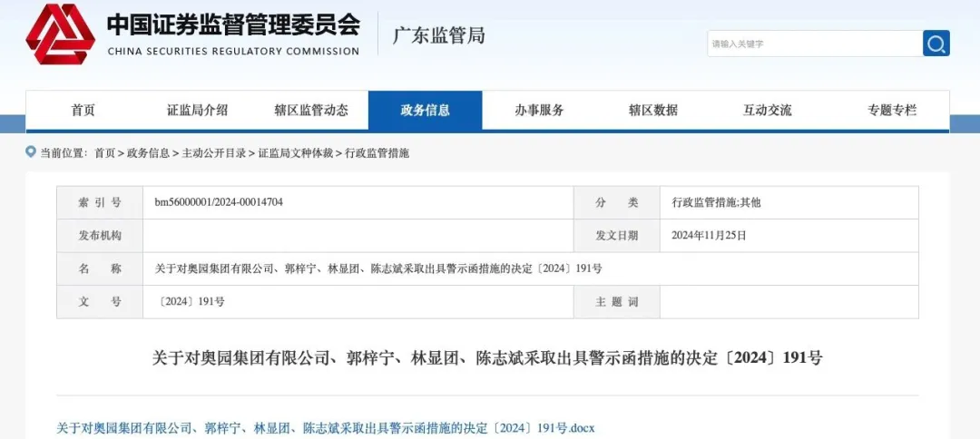This screenshot has height=439, width=980.
Task: Click 行政监管措施 in the breadcrumb
Action: [377, 153]
